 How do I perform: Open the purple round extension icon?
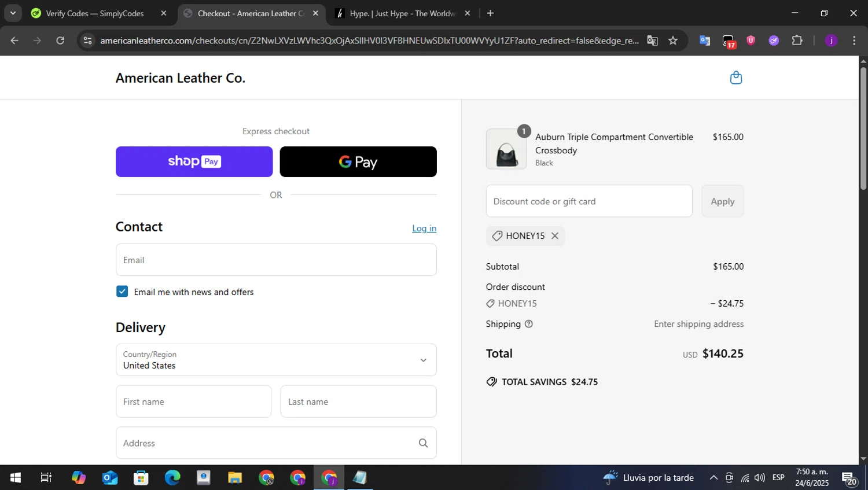[x=774, y=40]
